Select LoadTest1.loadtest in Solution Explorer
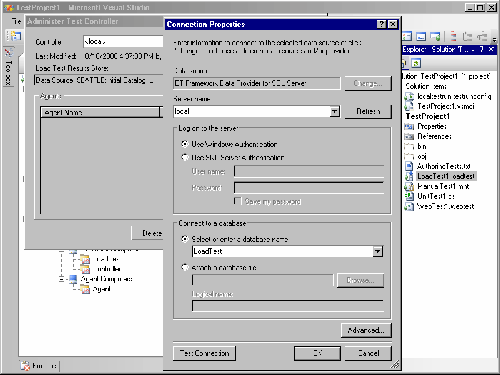 click(x=446, y=176)
